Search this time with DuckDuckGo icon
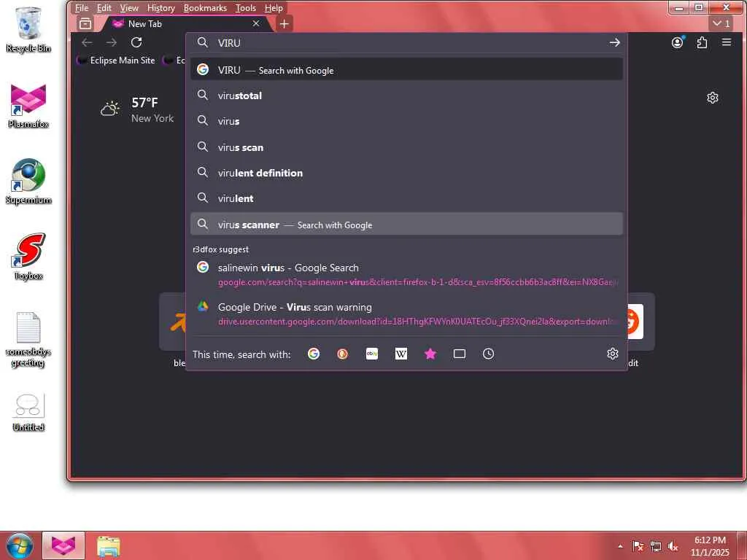 click(x=343, y=354)
